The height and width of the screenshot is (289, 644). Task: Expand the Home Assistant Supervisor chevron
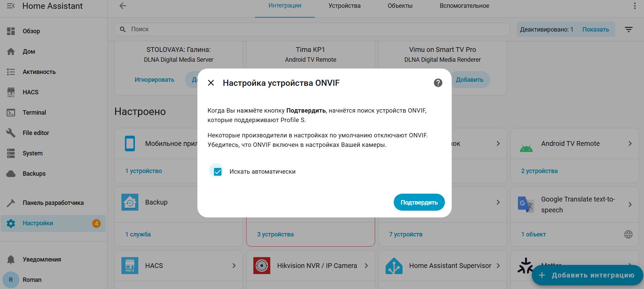point(498,266)
